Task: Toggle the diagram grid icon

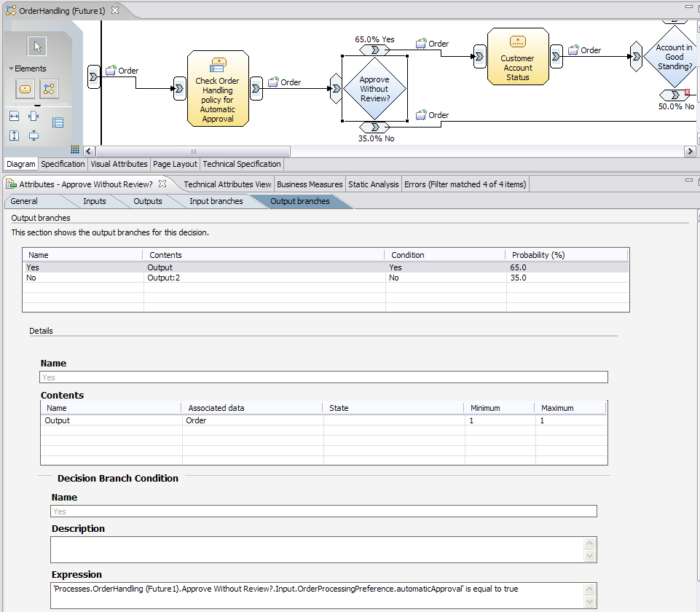Action: (75, 149)
